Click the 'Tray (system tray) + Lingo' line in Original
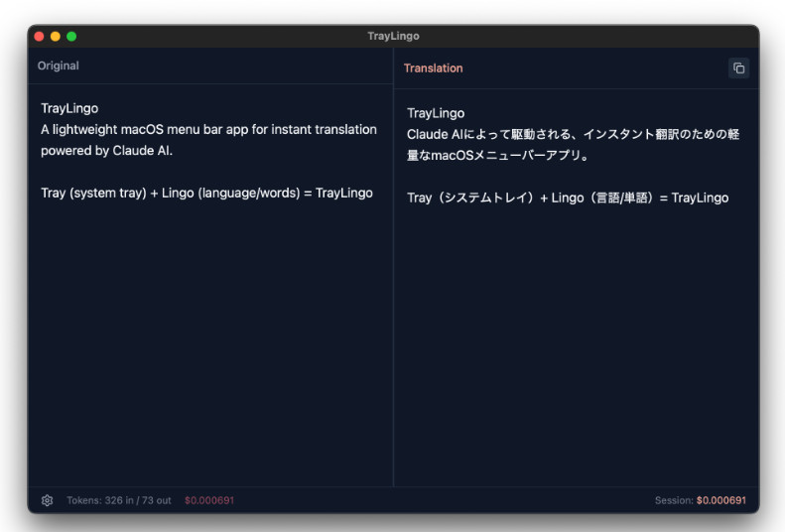Screen dimensions: 785x532 coord(206,193)
